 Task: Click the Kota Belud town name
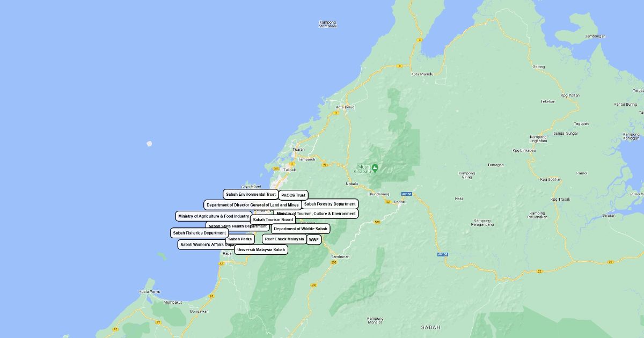345,107
